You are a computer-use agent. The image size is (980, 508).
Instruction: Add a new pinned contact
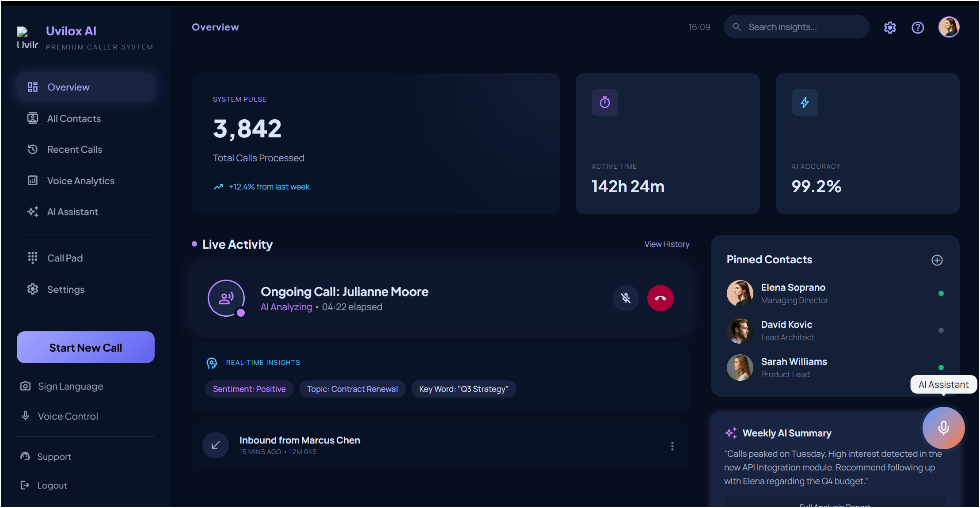click(937, 260)
